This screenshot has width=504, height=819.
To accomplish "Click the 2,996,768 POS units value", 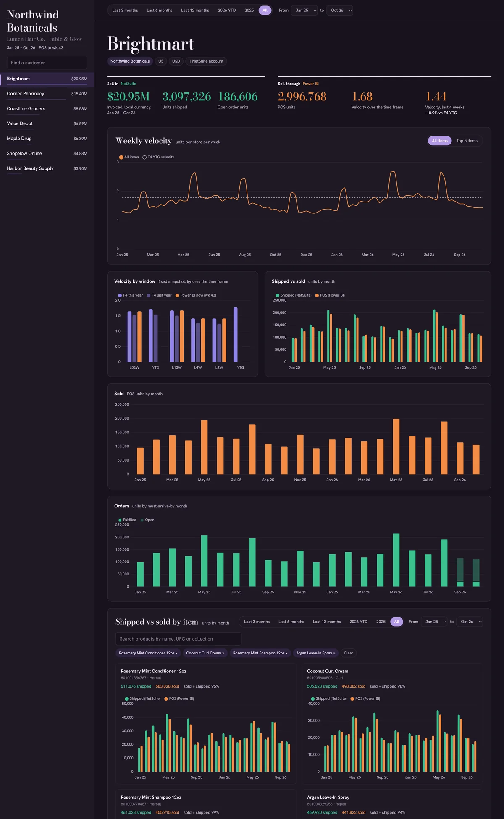I will click(x=302, y=97).
